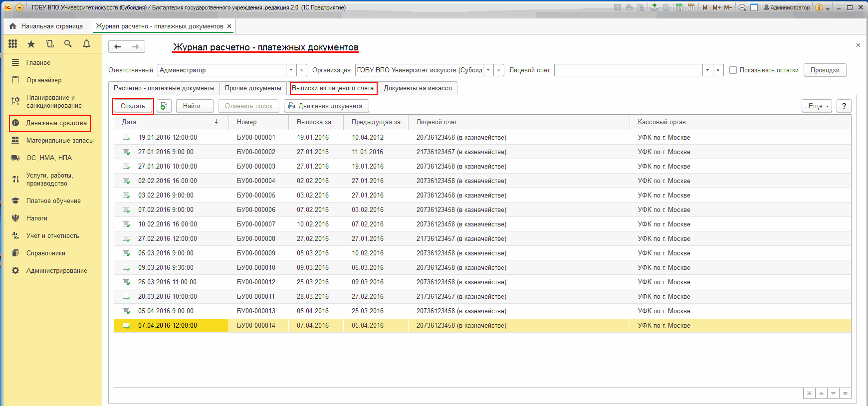This screenshot has width=868, height=406.
Task: Click the Найти... button
Action: 195,106
